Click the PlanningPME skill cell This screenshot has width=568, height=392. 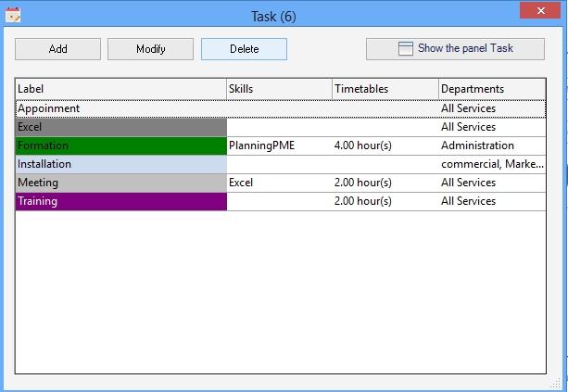tap(262, 145)
